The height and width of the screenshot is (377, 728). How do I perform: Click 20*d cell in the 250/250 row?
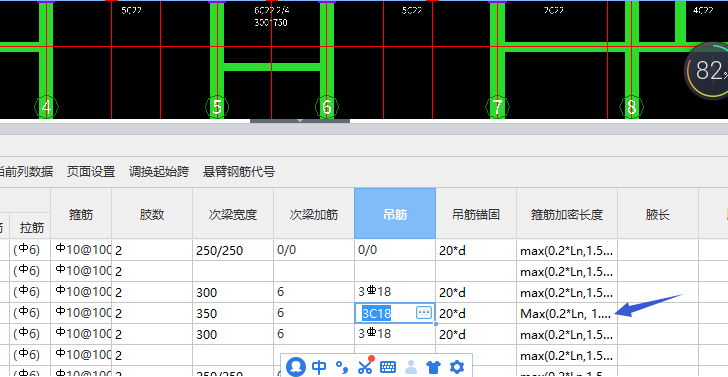point(476,250)
